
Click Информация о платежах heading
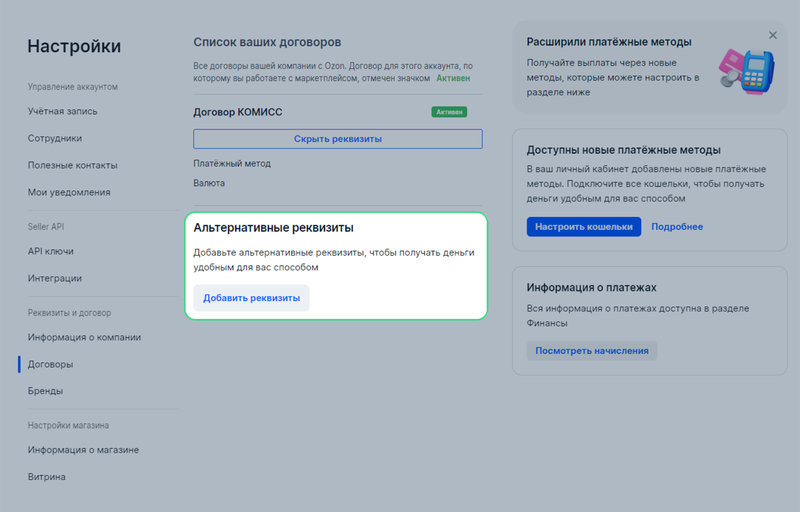point(591,287)
